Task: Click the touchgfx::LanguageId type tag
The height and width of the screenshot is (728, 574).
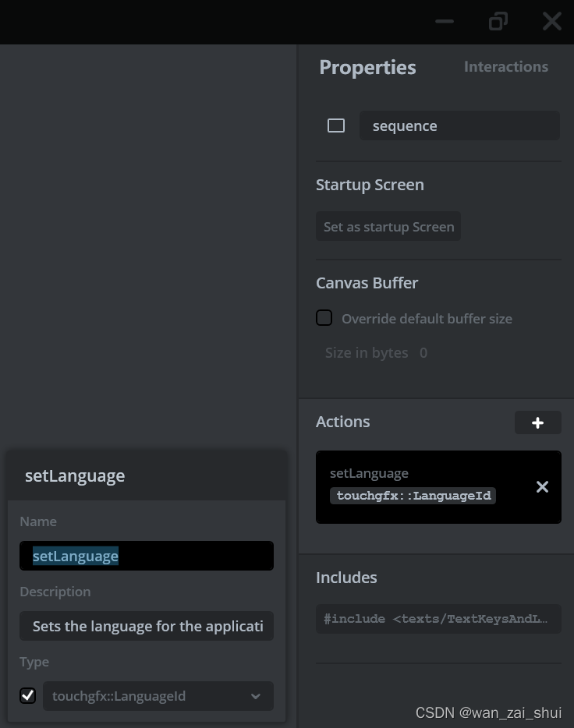Action: tap(413, 496)
